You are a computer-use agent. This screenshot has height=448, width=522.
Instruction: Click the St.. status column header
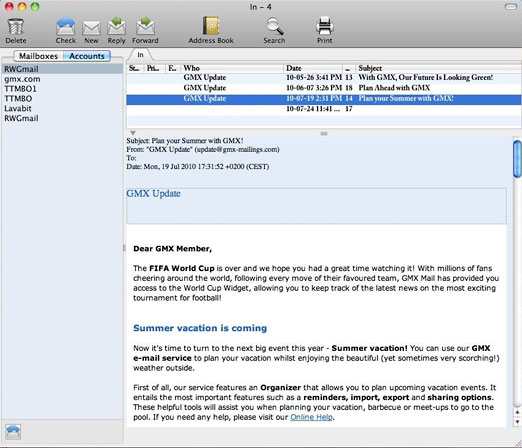point(135,68)
